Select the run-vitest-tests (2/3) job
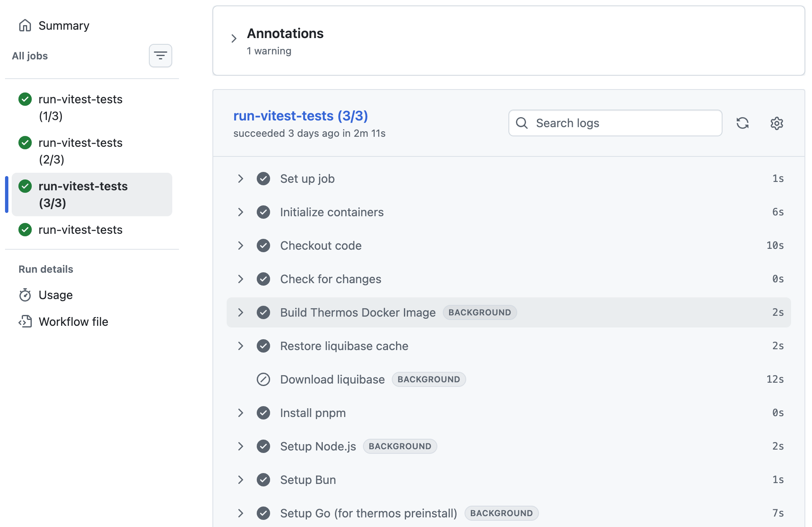Image resolution: width=812 pixels, height=527 pixels. 92,151
